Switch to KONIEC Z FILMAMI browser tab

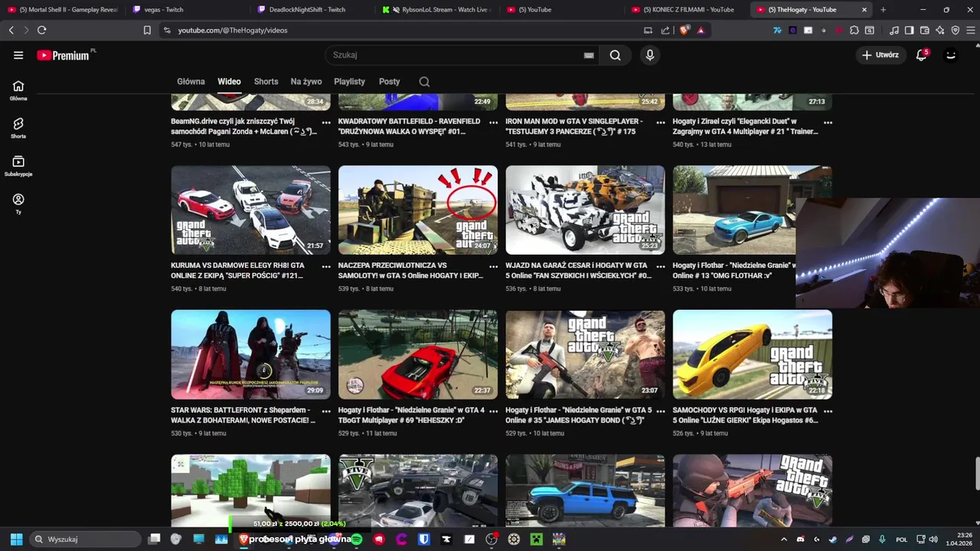[687, 9]
